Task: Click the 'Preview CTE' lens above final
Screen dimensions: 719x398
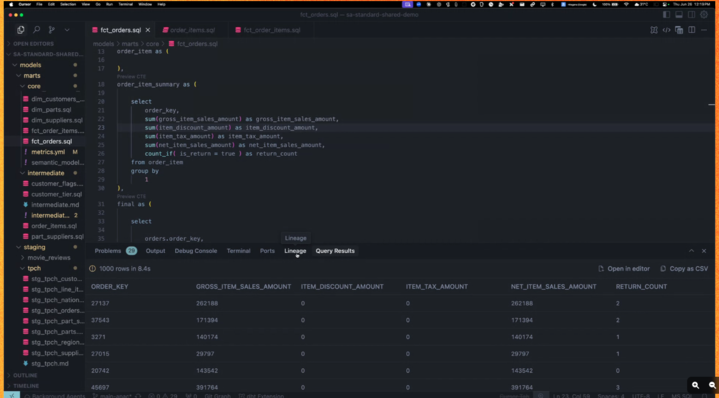Action: tap(131, 196)
